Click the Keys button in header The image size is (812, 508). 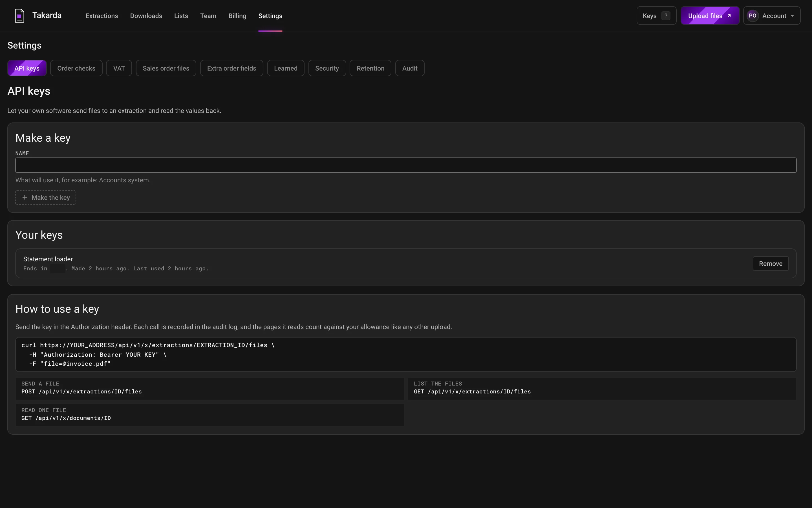[656, 16]
